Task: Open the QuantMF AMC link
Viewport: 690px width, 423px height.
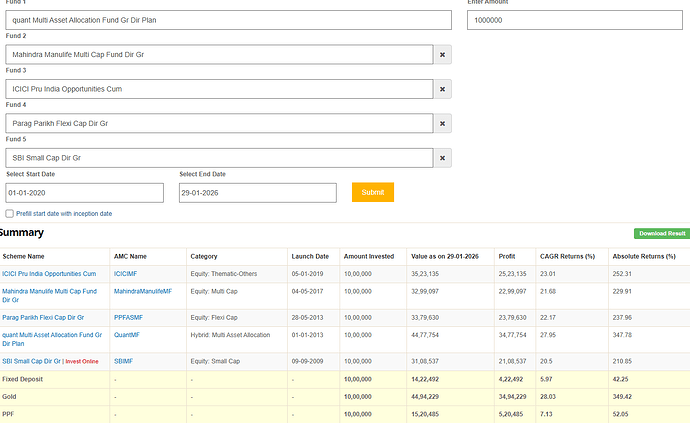Action: 127,335
